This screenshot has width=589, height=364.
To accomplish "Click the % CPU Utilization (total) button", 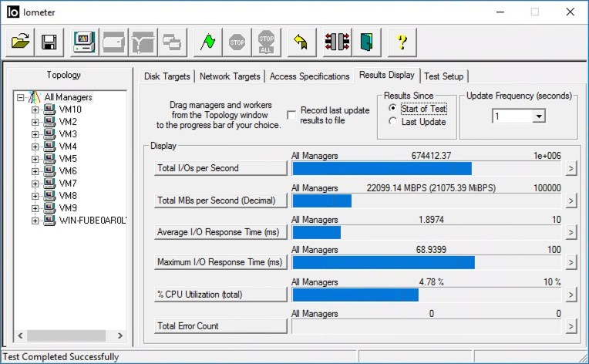I will pos(220,295).
